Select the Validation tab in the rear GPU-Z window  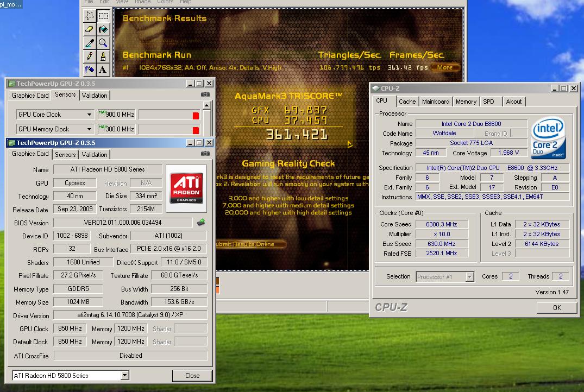[95, 96]
